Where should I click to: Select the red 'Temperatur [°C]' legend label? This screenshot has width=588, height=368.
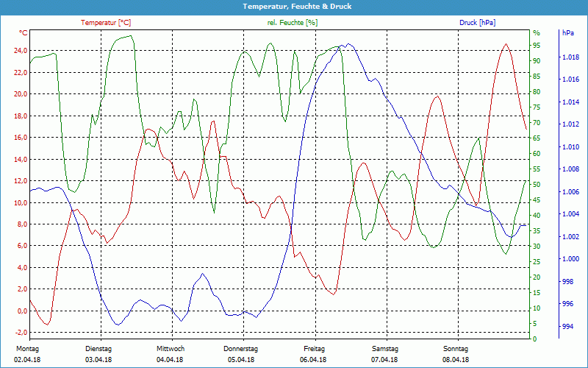pos(106,23)
